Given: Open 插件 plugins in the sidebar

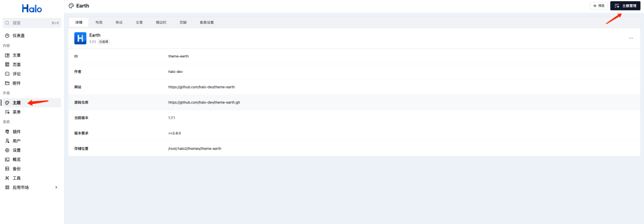Looking at the screenshot, I should (x=17, y=132).
